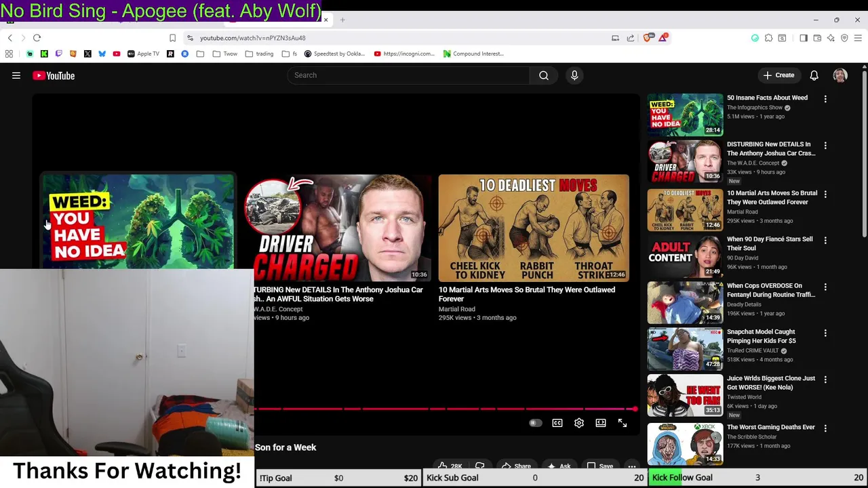Image resolution: width=868 pixels, height=488 pixels.
Task: Toggle closed captions on the player
Action: tap(557, 423)
